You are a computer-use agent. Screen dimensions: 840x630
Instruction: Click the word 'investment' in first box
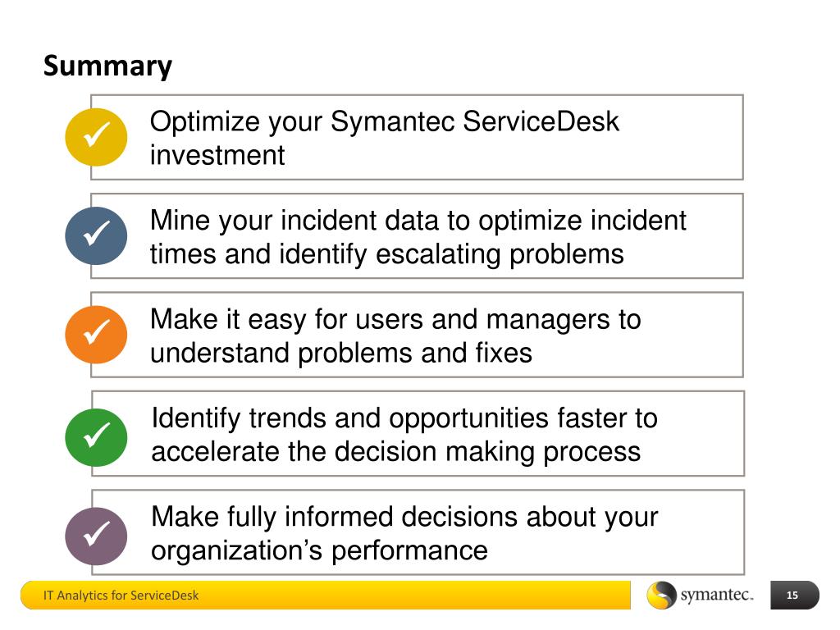pyautogui.click(x=217, y=155)
